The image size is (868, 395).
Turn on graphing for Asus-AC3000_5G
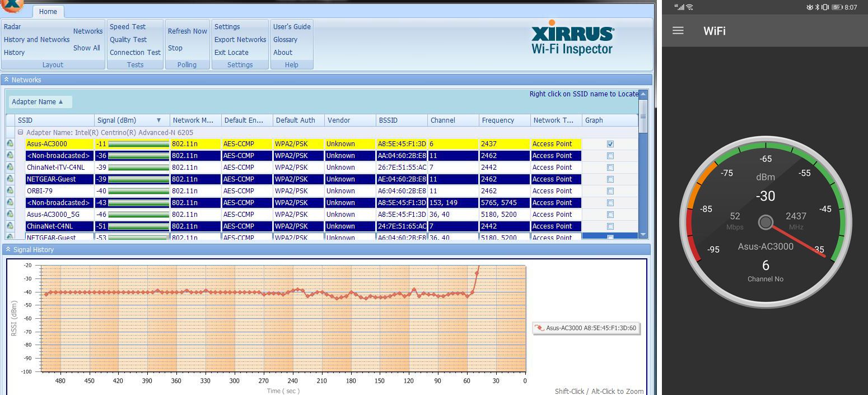(x=610, y=215)
